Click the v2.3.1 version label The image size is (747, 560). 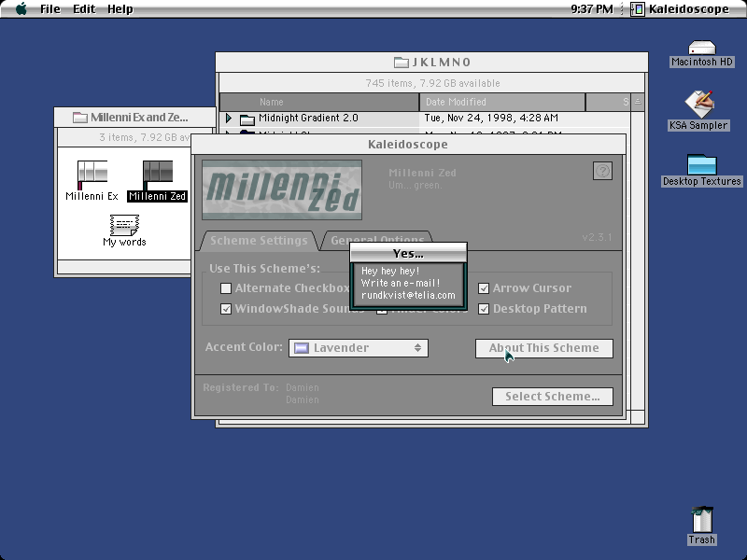(597, 237)
